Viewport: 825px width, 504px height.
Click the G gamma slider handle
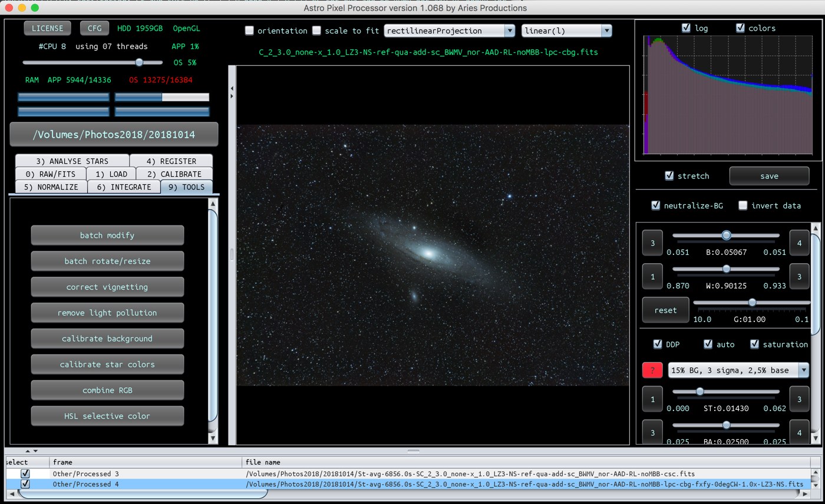[752, 303]
